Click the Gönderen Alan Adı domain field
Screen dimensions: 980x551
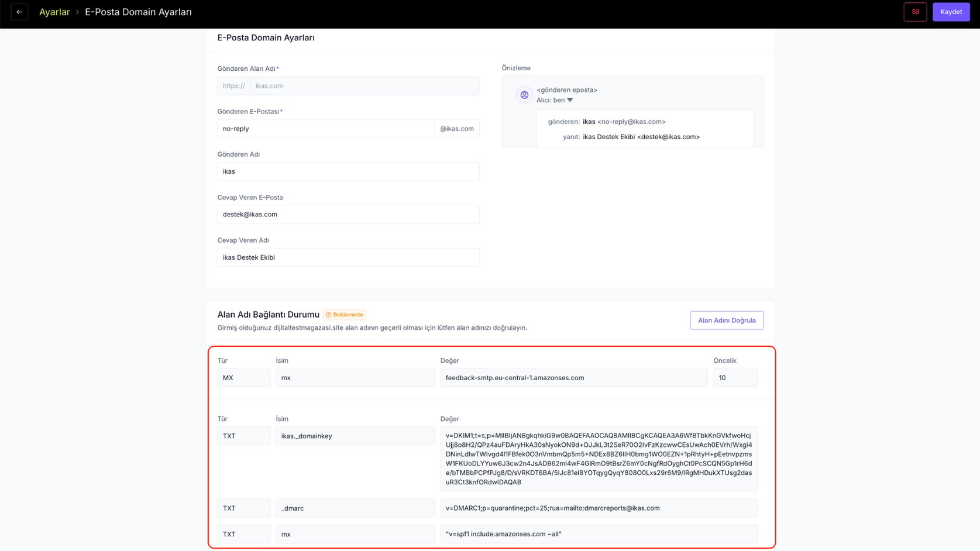365,86
